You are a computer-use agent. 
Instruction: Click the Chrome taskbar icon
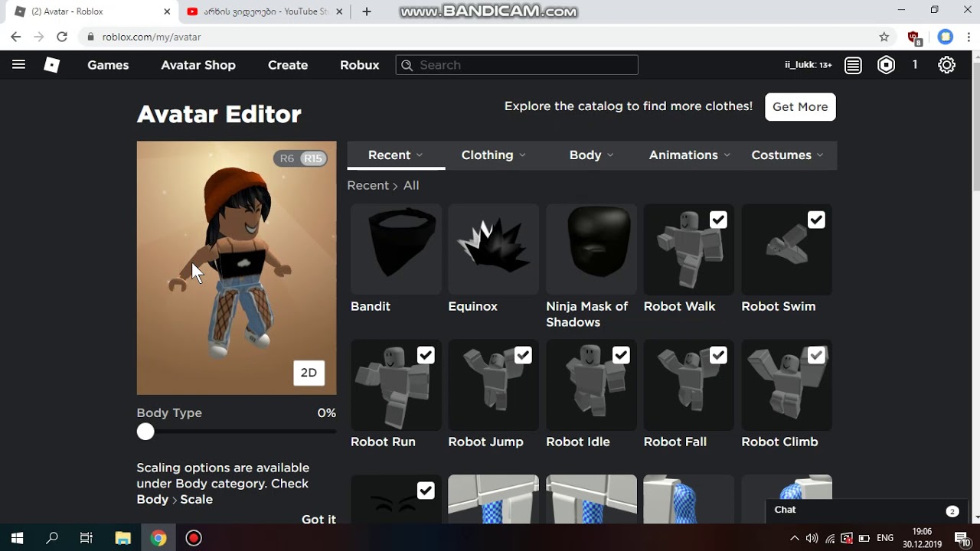(158, 538)
